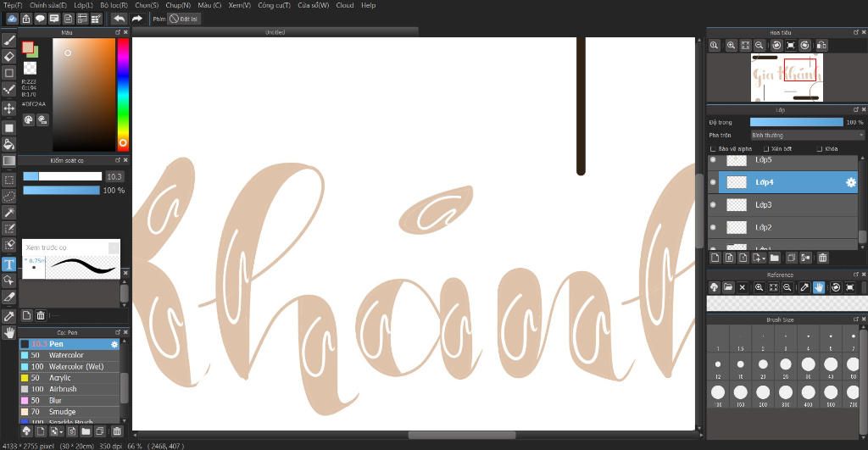The width and height of the screenshot is (868, 450).
Task: Select the Smudge brush
Action: [70, 412]
